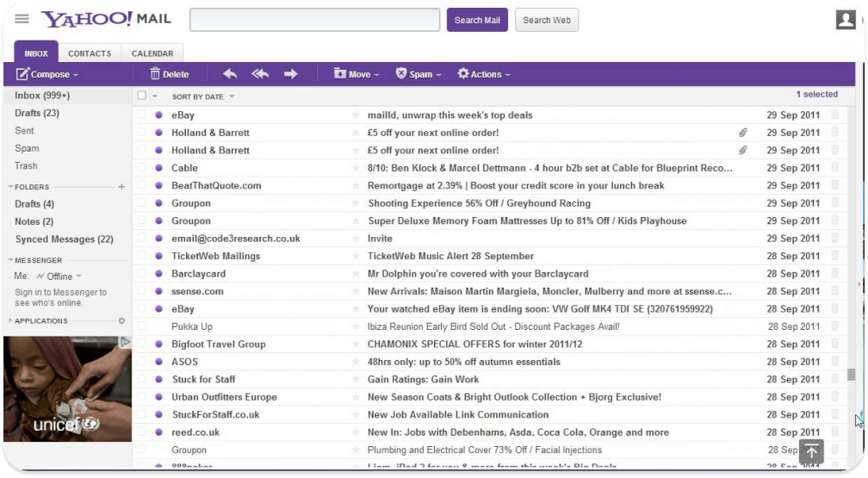Open the Synced Messages (22) folder
This screenshot has height=478, width=868.
[x=65, y=239]
